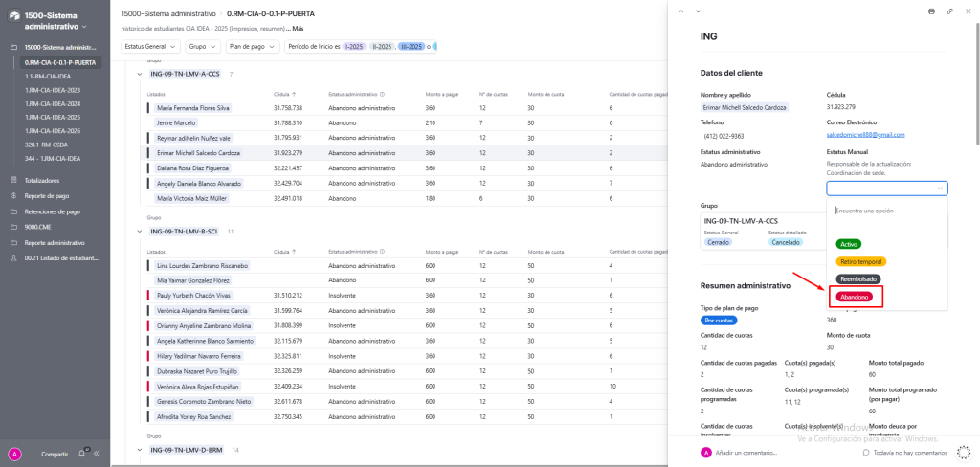Select the Activo status option
The image size is (980, 467).
[849, 244]
